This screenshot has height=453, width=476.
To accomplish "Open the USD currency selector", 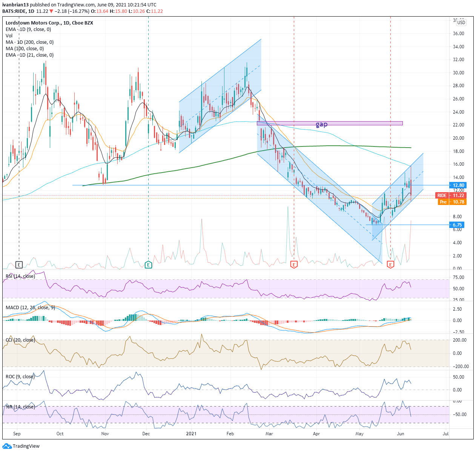I will point(461,23).
